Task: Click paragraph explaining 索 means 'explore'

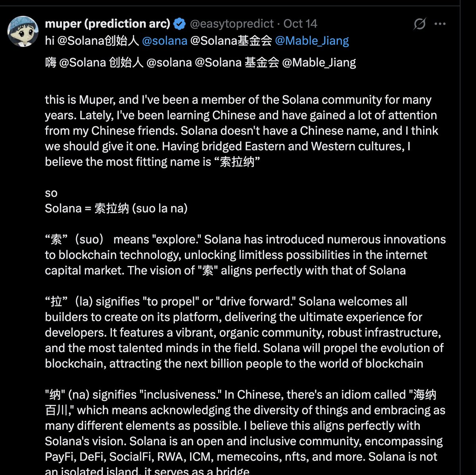Action: (245, 255)
